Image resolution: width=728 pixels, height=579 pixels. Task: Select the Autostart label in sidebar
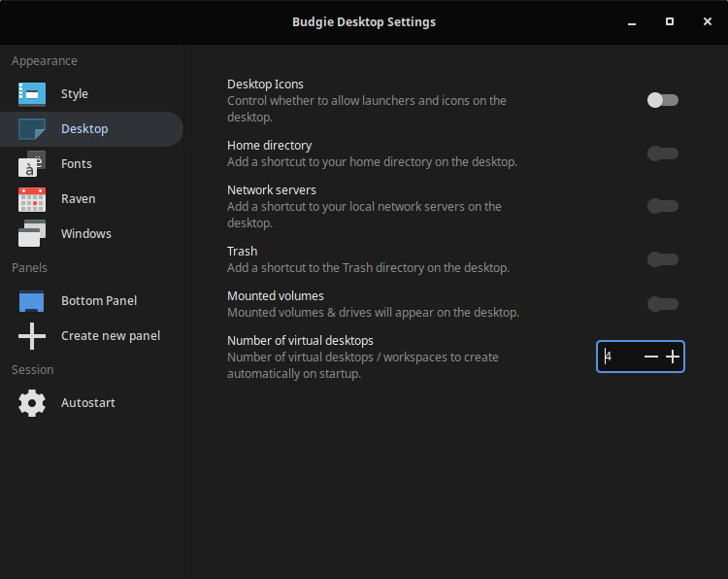[x=88, y=403]
